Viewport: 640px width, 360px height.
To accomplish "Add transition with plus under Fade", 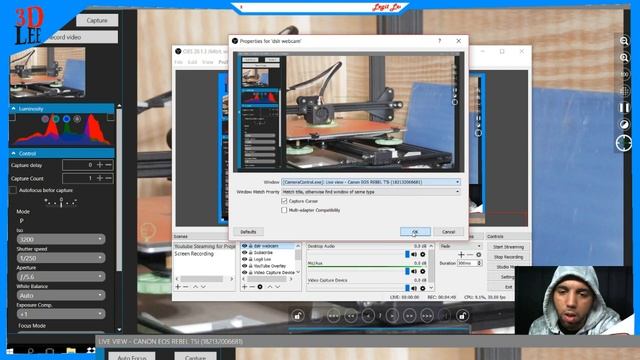I will [461, 255].
